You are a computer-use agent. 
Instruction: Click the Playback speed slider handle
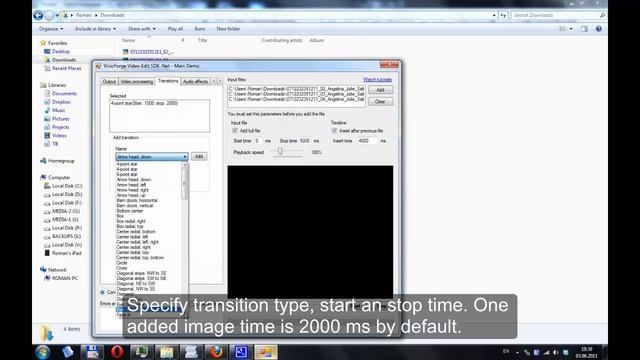[280, 151]
